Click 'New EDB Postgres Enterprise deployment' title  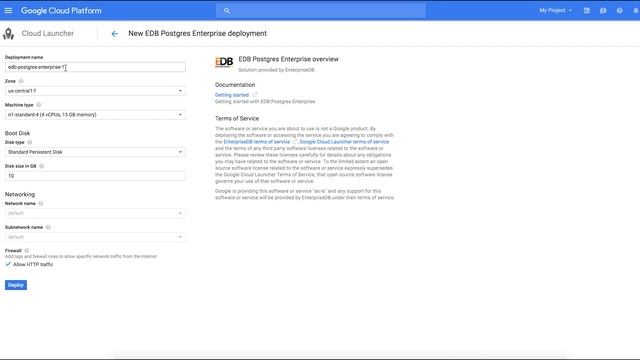pos(198,33)
